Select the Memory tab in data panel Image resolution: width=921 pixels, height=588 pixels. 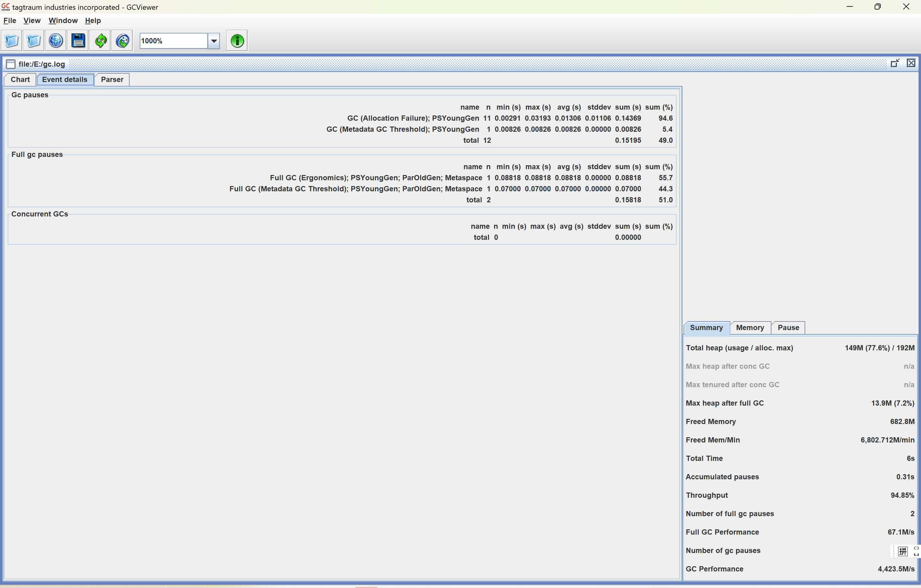tap(750, 328)
